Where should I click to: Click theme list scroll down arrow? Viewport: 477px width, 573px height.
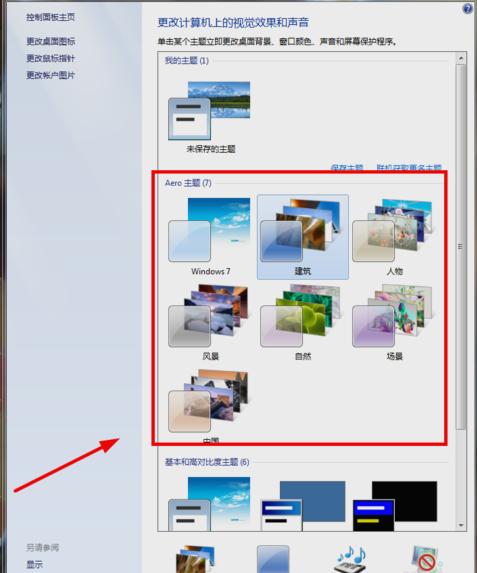point(461,525)
